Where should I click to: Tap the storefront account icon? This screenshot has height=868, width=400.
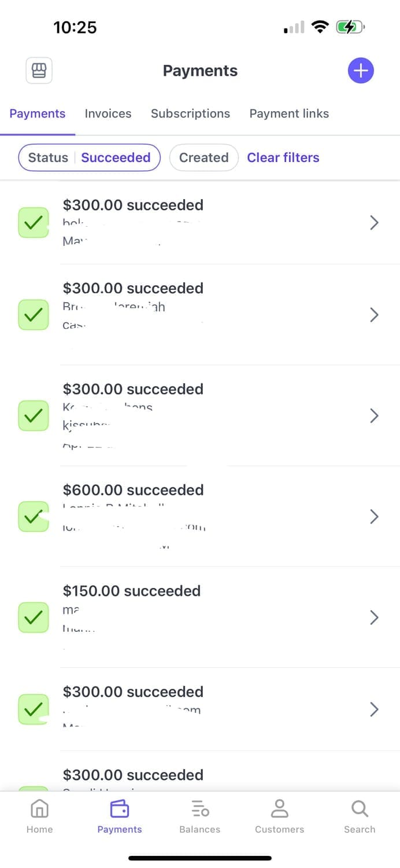pyautogui.click(x=39, y=71)
